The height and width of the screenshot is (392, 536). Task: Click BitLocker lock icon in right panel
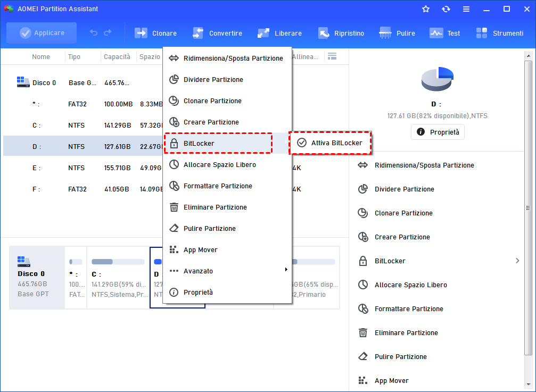click(x=362, y=261)
